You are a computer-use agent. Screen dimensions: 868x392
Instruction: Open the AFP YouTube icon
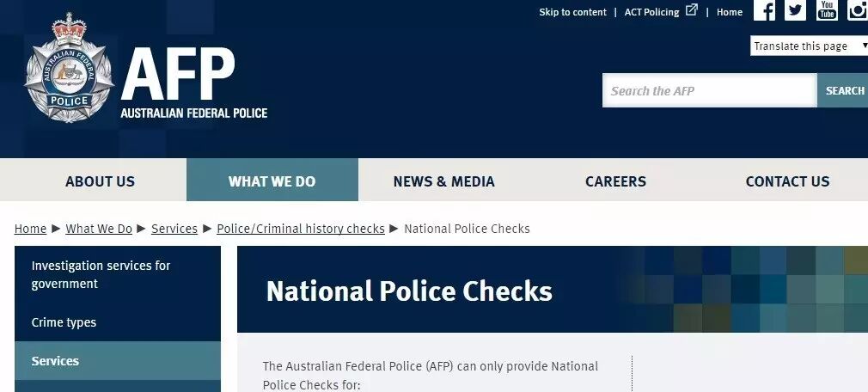coord(827,10)
